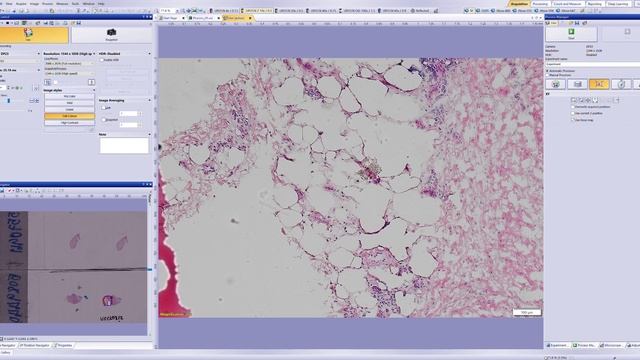This screenshot has height=360, width=640.
Task: Click the first process type button in Process Manager
Action: (556, 84)
